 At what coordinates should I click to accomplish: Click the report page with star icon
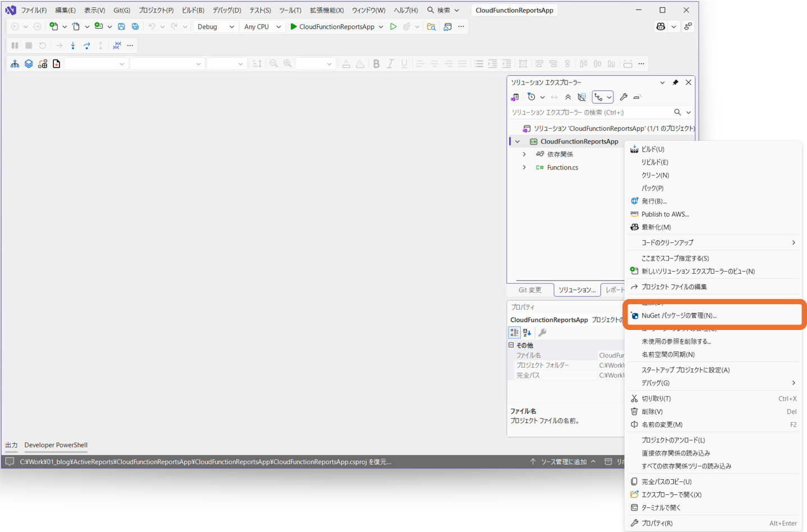click(57, 64)
